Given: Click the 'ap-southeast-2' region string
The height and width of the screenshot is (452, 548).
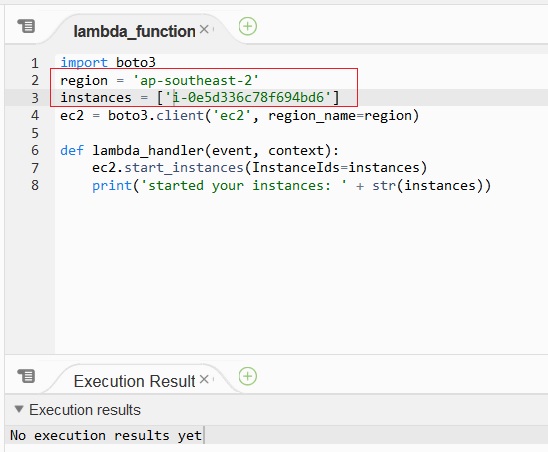Looking at the screenshot, I should click(x=196, y=80).
